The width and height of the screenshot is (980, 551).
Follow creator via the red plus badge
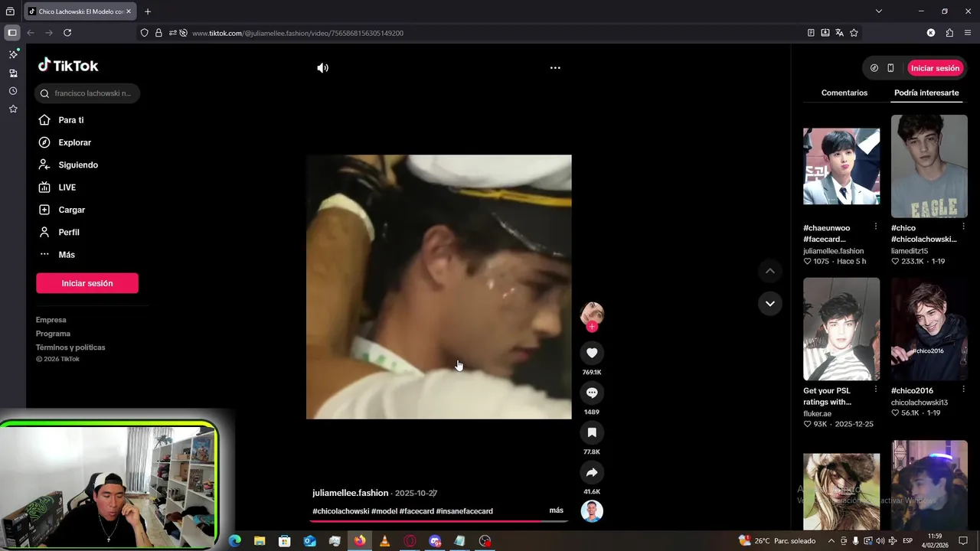592,327
